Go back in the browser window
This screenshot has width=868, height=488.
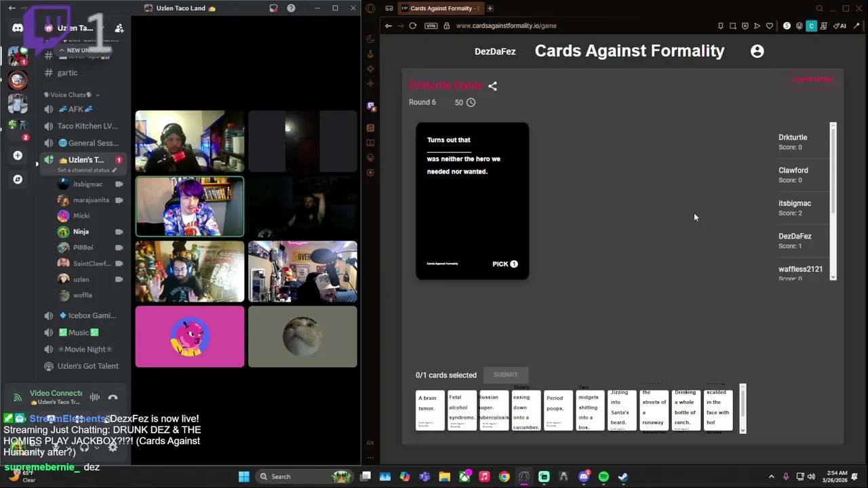pos(388,26)
